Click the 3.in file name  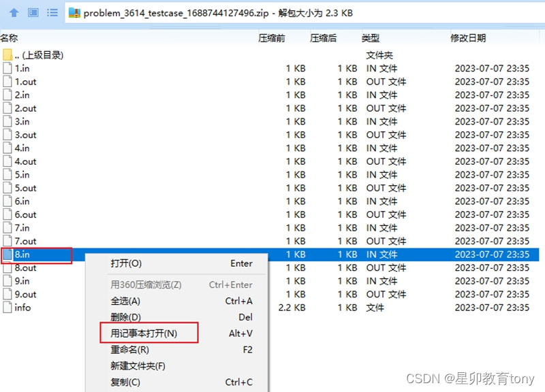point(22,122)
